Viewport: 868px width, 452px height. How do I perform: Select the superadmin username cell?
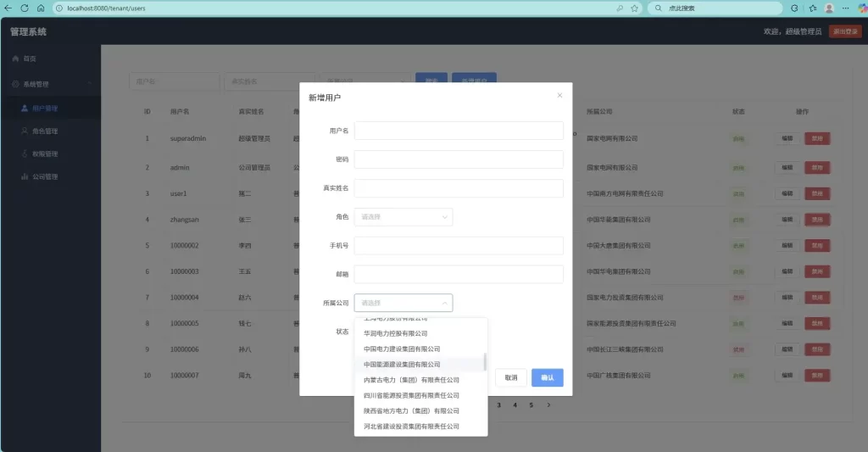coord(188,138)
